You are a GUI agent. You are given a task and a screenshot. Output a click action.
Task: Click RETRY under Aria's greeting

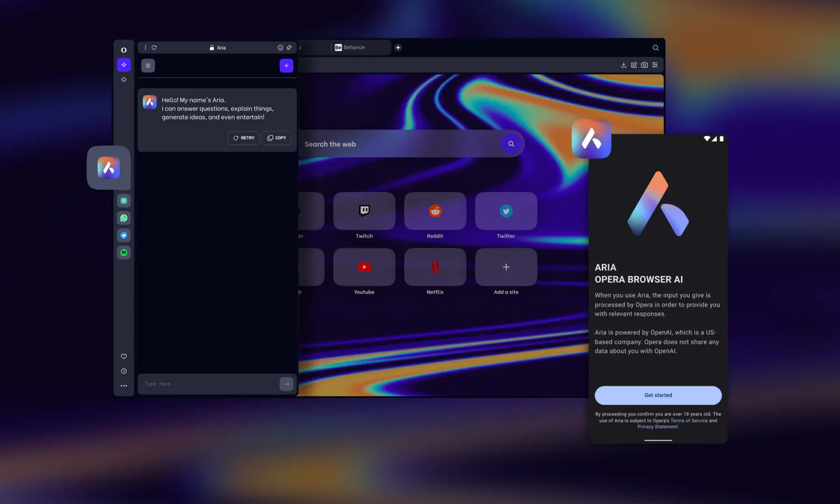(244, 138)
